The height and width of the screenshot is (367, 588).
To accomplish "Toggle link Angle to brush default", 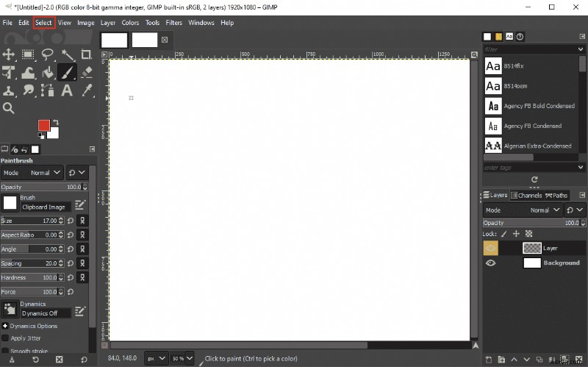I will pyautogui.click(x=82, y=249).
